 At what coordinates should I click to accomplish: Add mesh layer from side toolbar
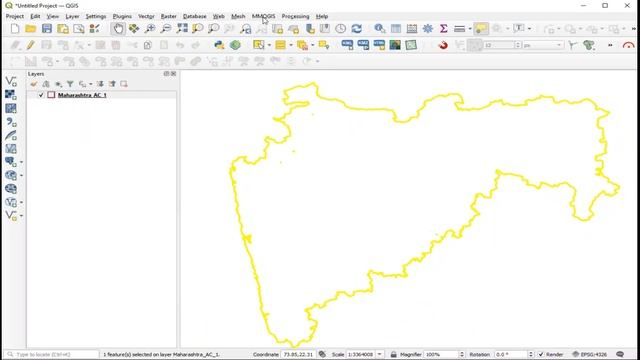coord(11,108)
